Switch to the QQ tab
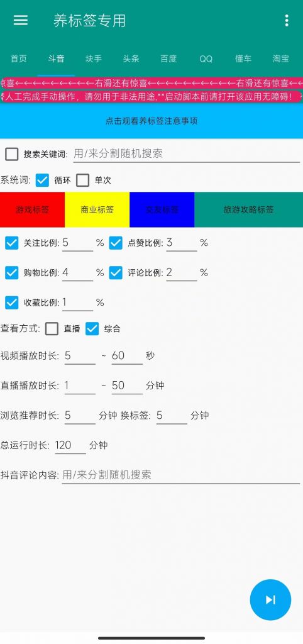 [206, 58]
